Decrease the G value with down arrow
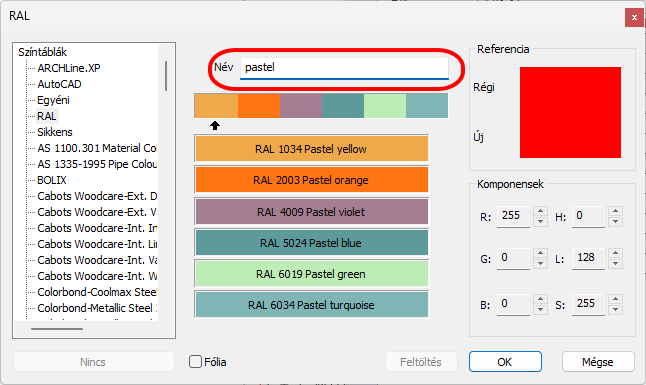 [540, 264]
